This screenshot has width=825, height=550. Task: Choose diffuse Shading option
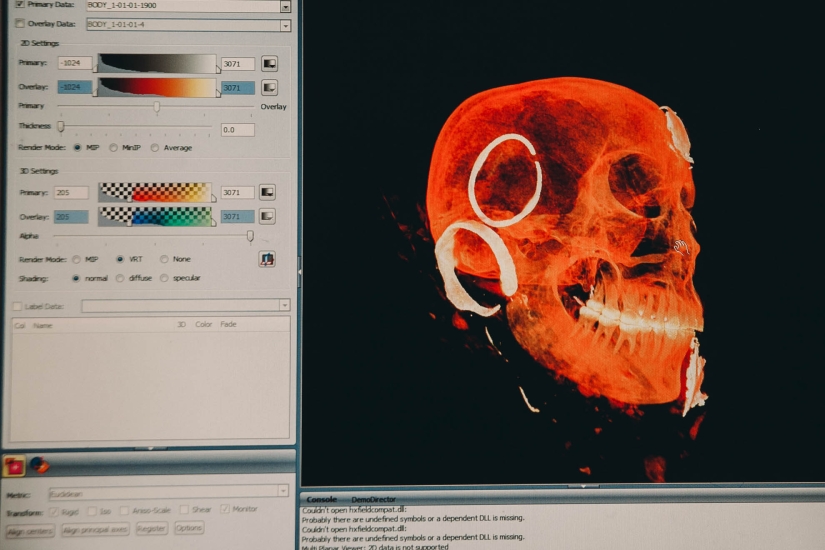tap(121, 278)
